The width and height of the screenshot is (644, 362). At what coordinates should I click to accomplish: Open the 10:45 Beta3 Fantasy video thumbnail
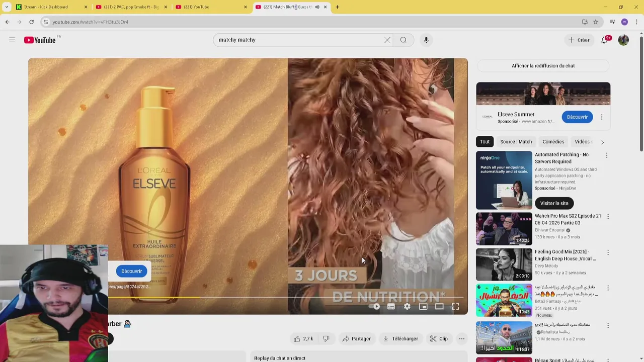[504, 300]
